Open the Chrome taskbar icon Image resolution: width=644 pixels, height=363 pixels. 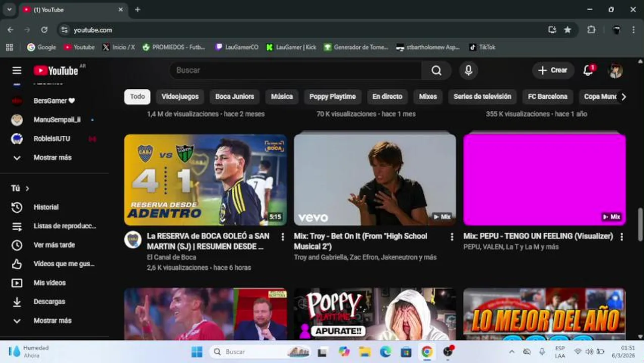(427, 352)
